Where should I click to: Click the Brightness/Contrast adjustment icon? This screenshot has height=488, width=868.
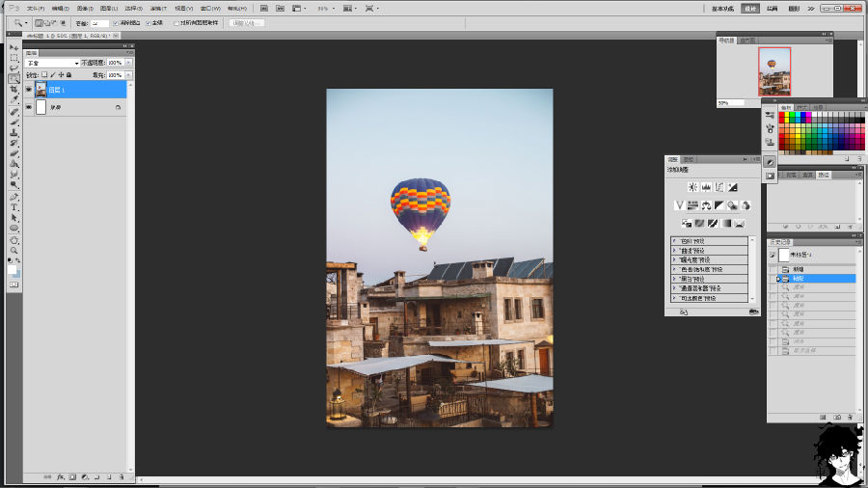coord(692,187)
